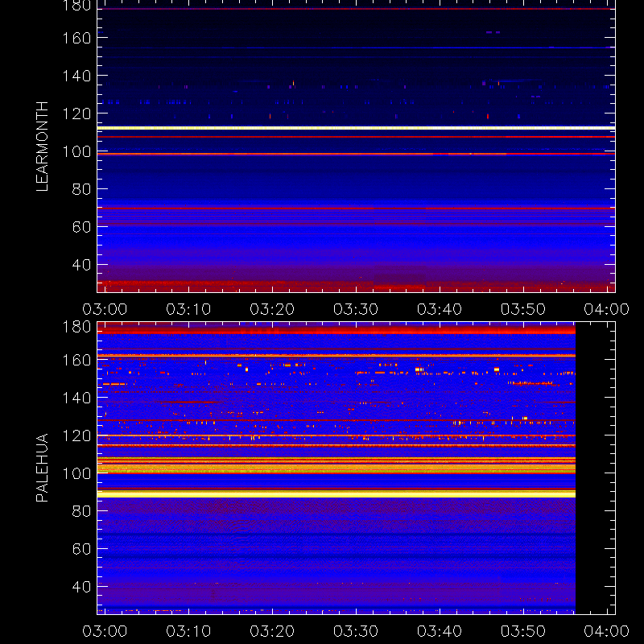Image resolution: width=644 pixels, height=644 pixels.
Task: Pick the 40 tick label on the Palehua axis
Action: coord(81,587)
